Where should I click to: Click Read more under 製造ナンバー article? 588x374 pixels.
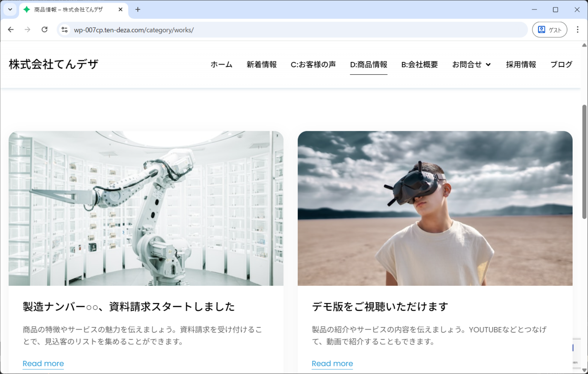click(43, 363)
